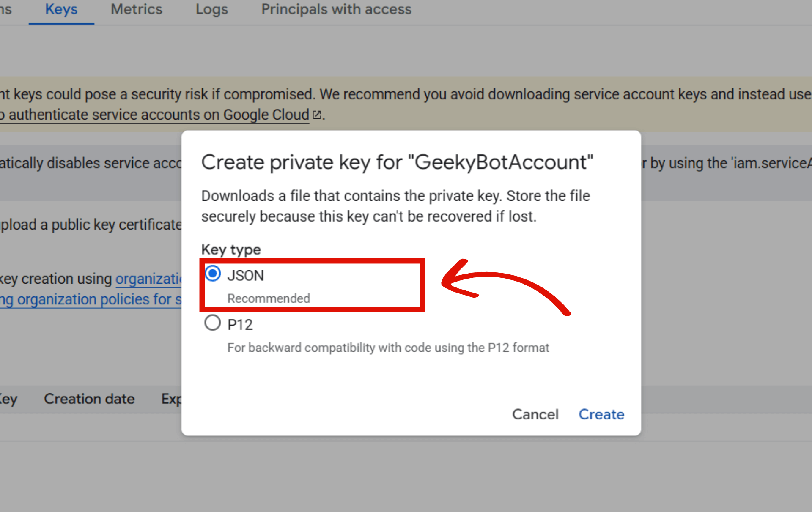Click the P12 label text

tap(240, 325)
